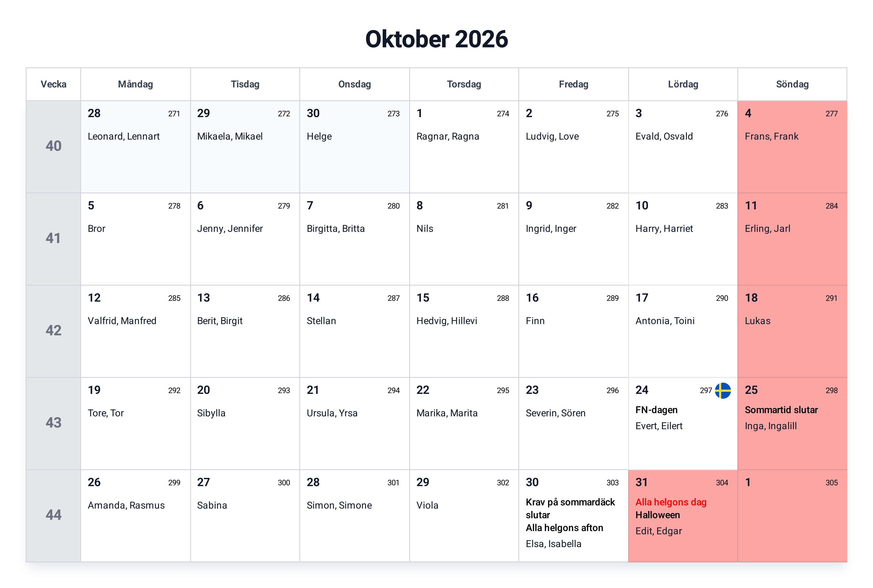
Task: Open week 43 in the Vecka column
Action: 53,423
